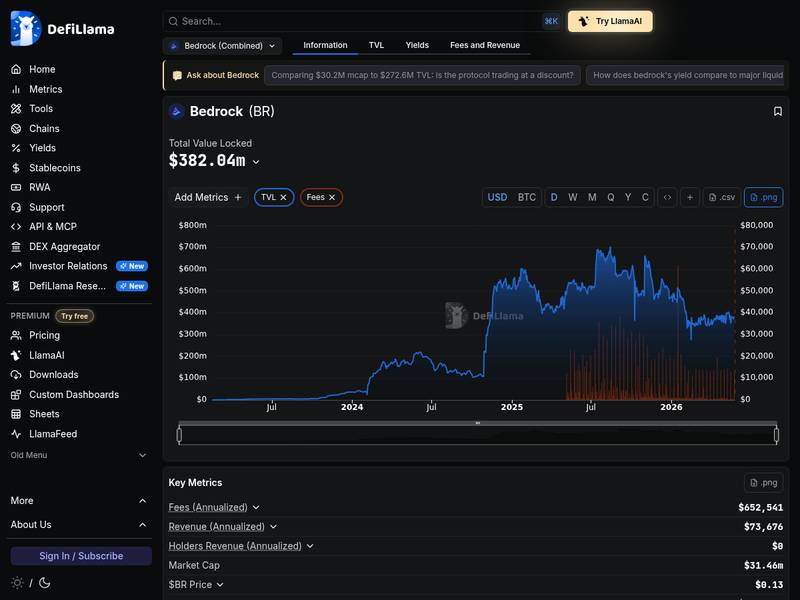Click the DefiLlama Research icon

[x=16, y=286]
